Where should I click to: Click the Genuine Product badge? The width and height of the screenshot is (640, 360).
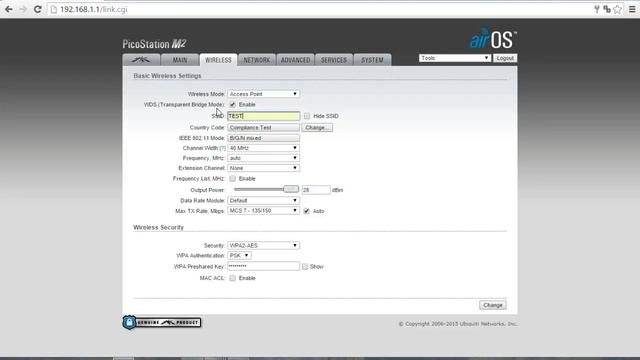pos(162,322)
